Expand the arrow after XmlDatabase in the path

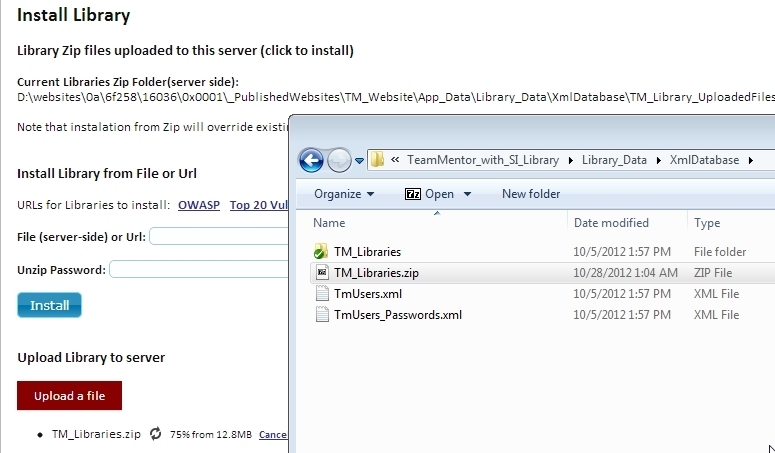[749, 160]
